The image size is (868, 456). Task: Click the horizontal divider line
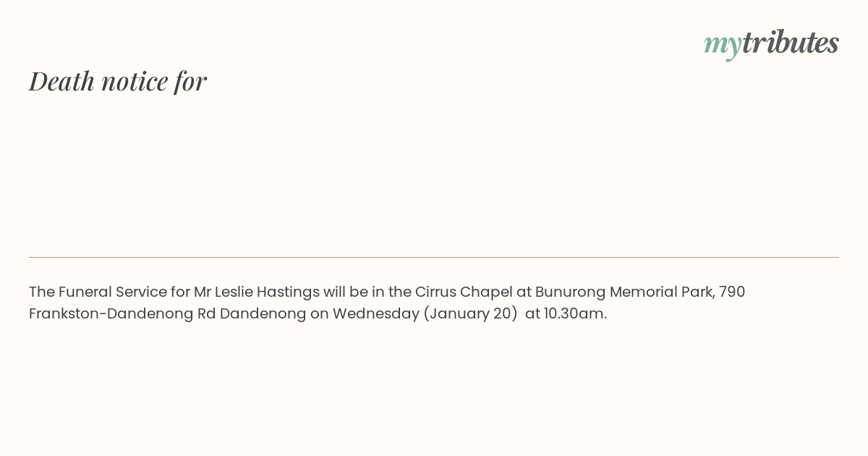pyautogui.click(x=434, y=257)
